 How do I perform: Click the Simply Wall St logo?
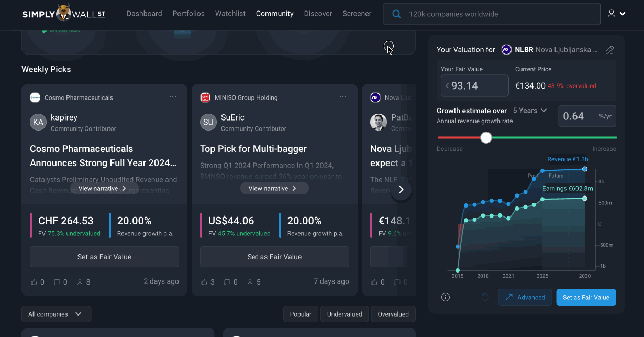(x=63, y=14)
